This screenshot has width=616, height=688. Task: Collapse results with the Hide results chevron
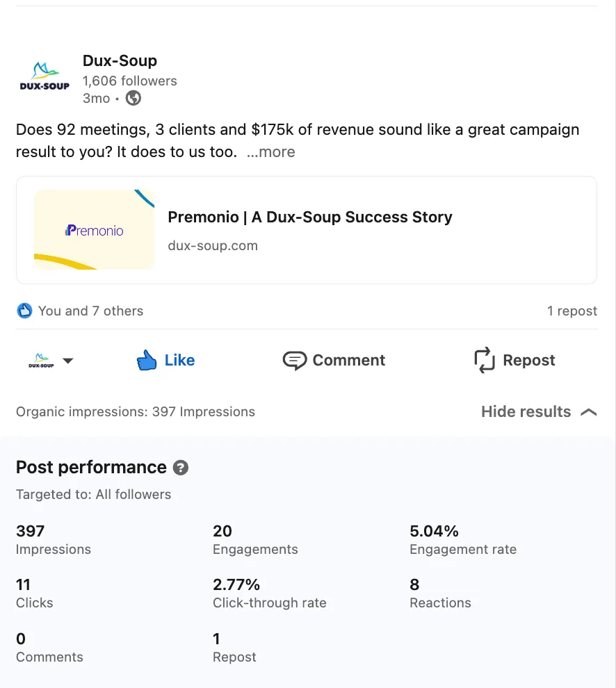pyautogui.click(x=588, y=412)
